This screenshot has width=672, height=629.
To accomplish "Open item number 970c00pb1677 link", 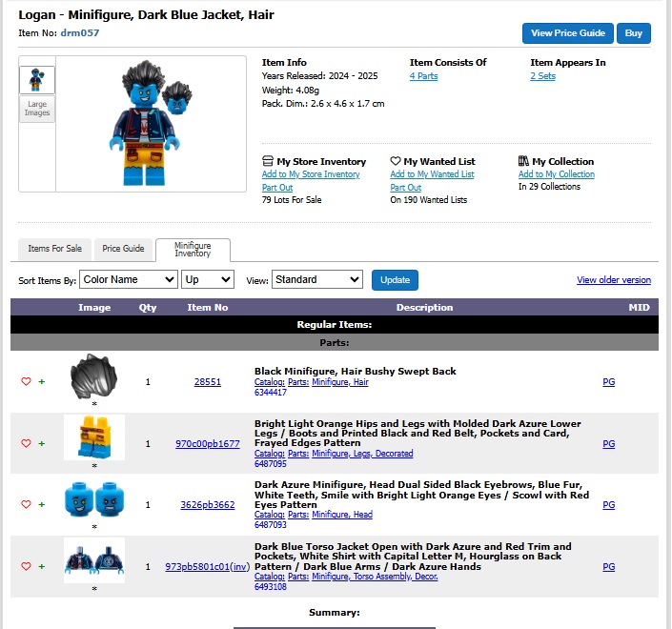I will tap(208, 443).
